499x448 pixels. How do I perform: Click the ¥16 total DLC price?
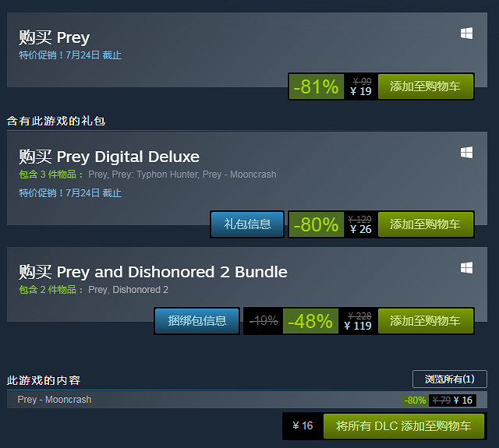[x=303, y=426]
